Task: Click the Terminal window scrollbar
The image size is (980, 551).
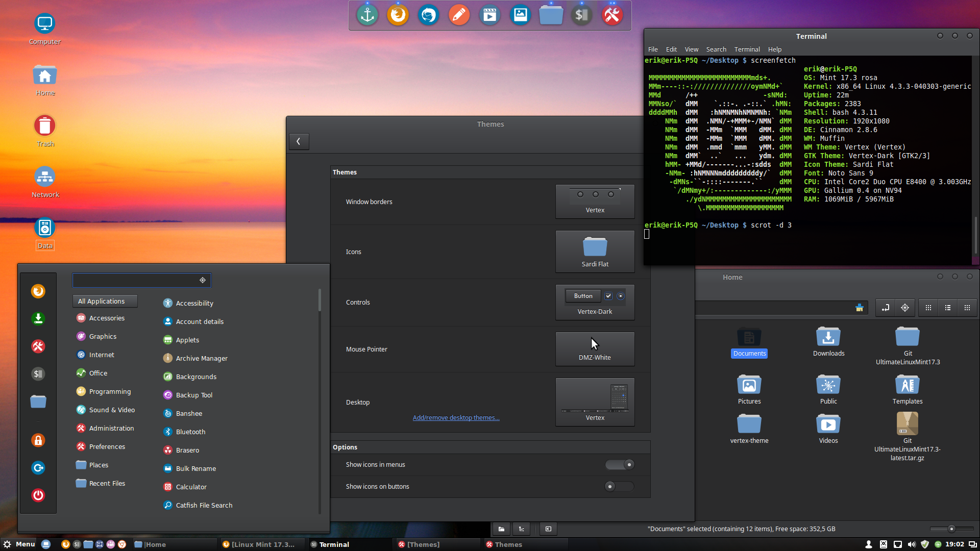Action: [976, 235]
